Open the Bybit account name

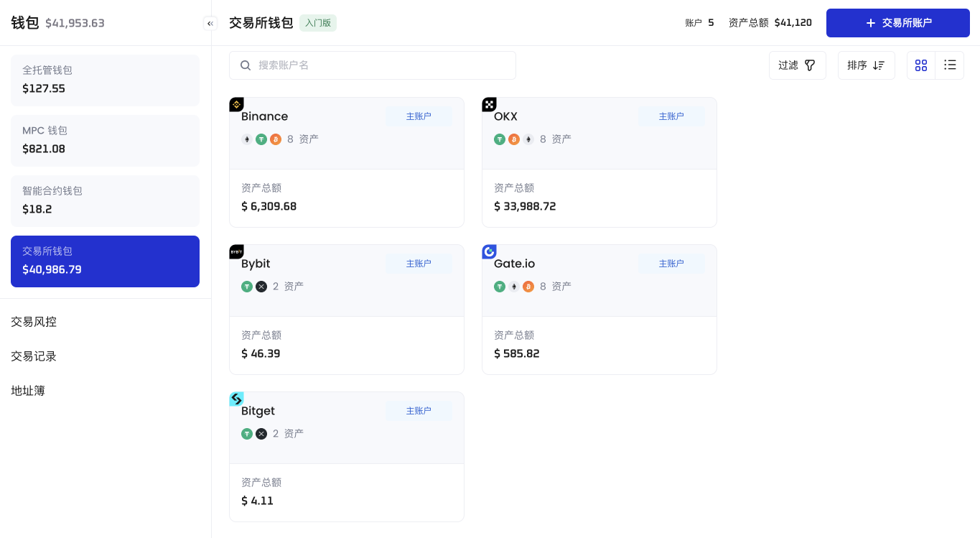coord(256,264)
